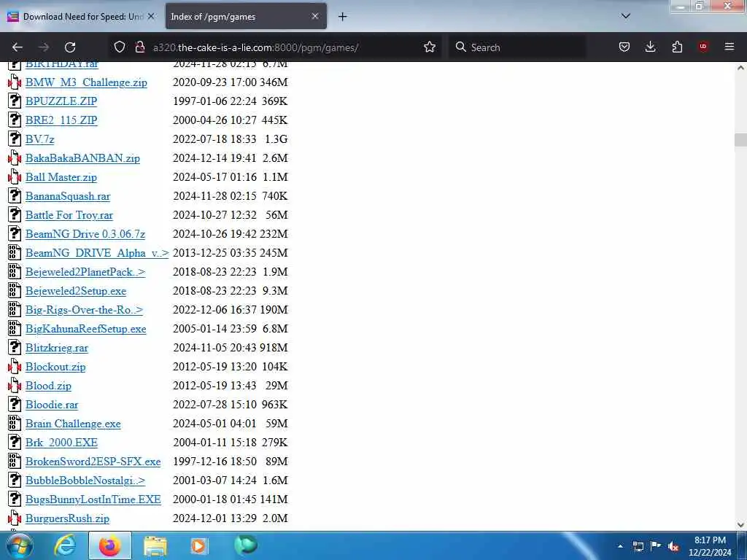747x560 pixels.
Task: Click the file icon beside BurguersRush.zip
Action: tap(15, 518)
